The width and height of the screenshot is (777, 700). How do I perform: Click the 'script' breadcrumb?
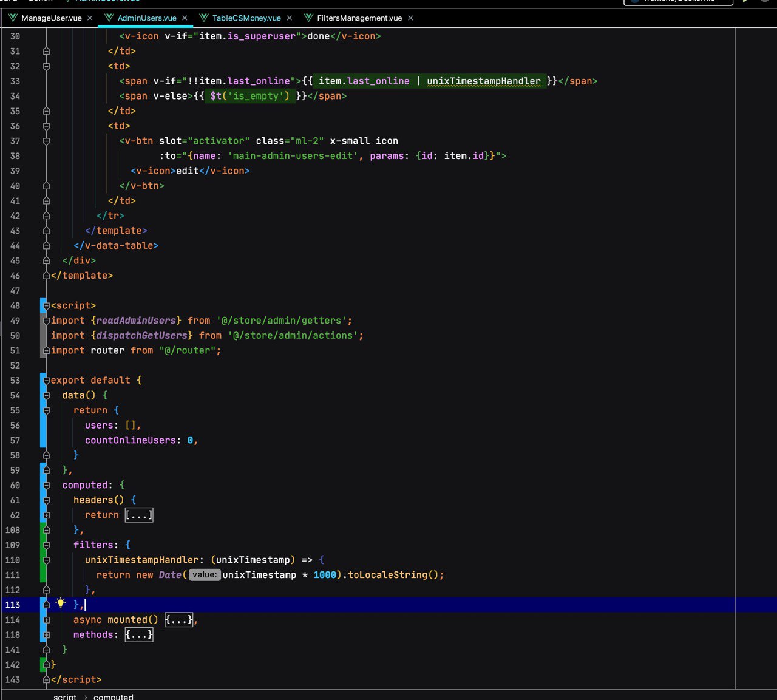pos(65,696)
